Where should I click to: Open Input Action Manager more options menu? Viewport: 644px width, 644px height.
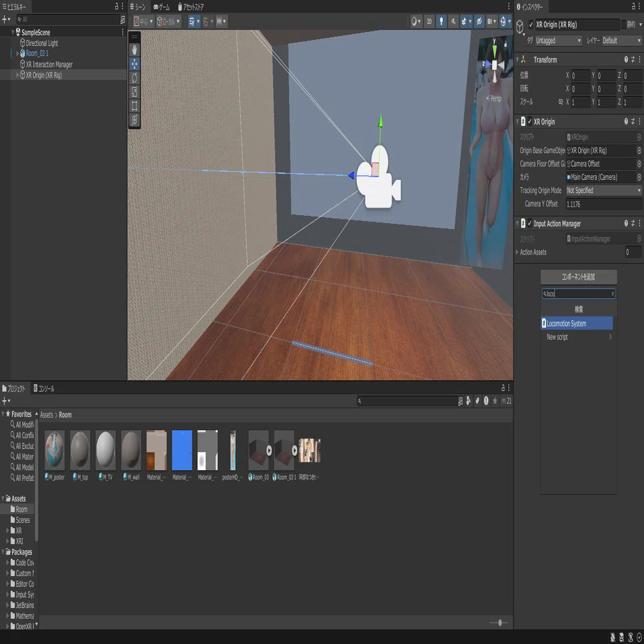click(639, 223)
